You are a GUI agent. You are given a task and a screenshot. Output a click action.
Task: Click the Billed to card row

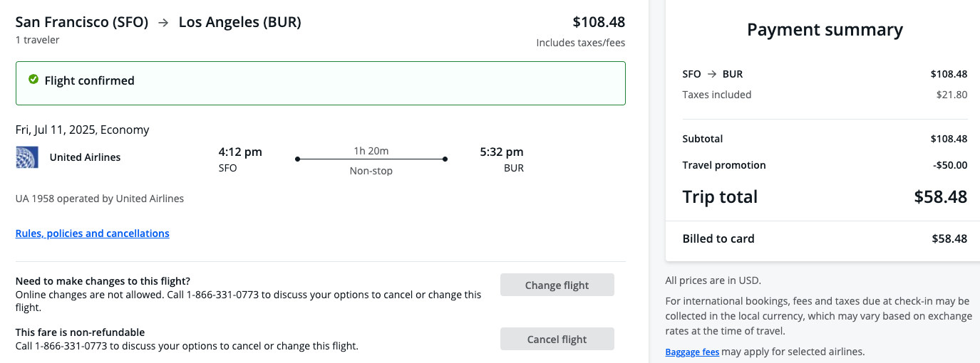click(825, 239)
